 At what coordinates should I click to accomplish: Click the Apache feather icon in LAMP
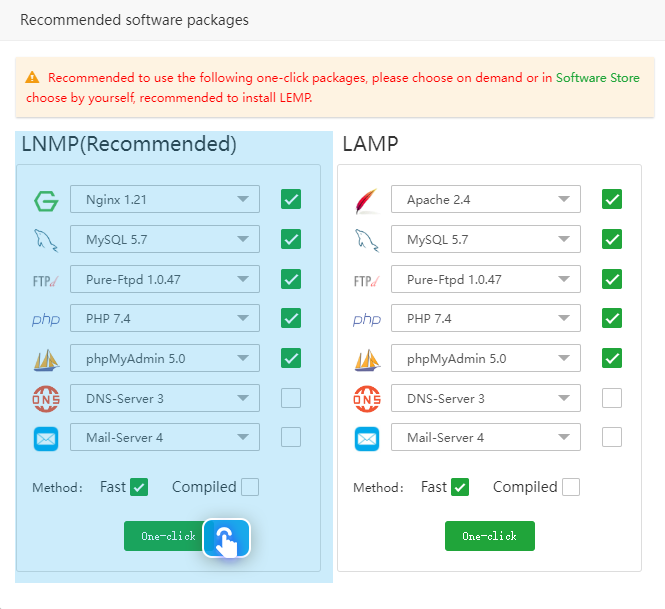[367, 201]
